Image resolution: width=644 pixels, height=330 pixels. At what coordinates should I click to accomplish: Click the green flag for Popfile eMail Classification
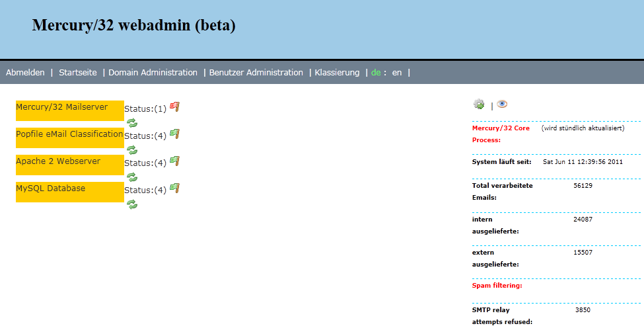point(175,134)
